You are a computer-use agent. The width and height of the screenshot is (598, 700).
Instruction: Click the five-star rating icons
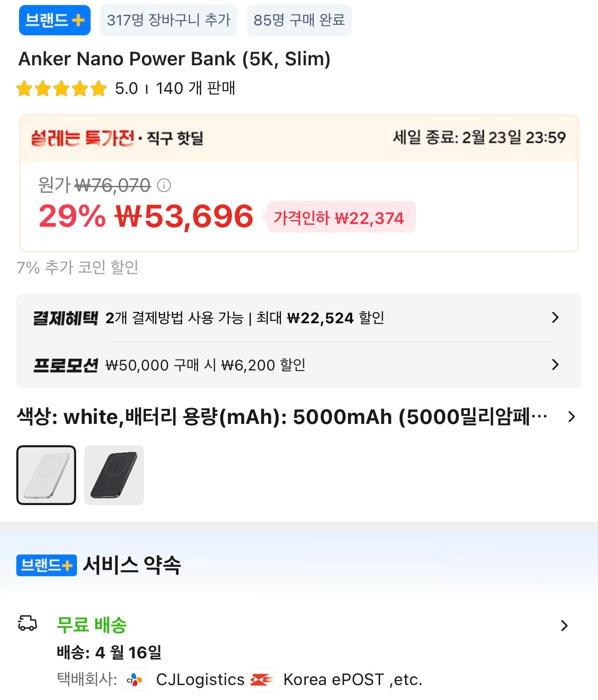[x=61, y=88]
